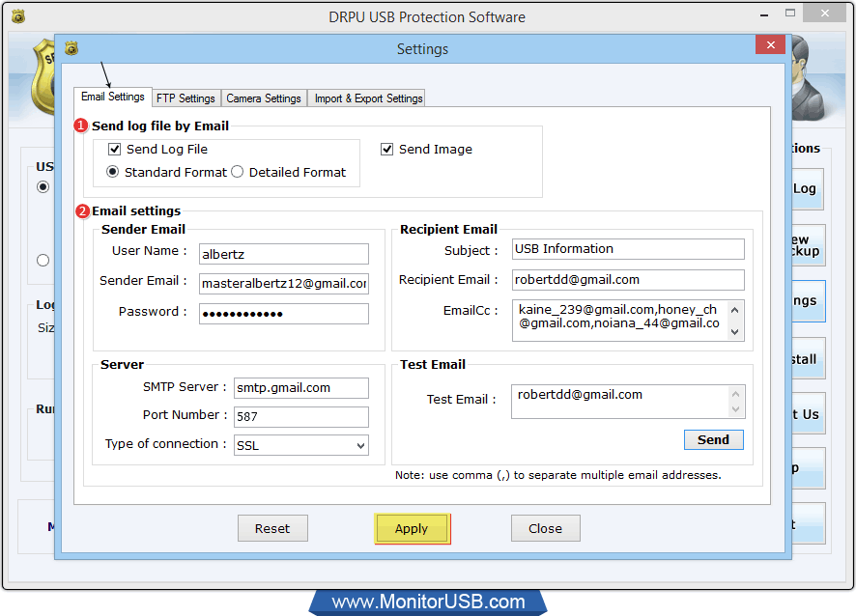Select the Detailed Format radio button
This screenshot has height=616, width=856.
coord(237,172)
